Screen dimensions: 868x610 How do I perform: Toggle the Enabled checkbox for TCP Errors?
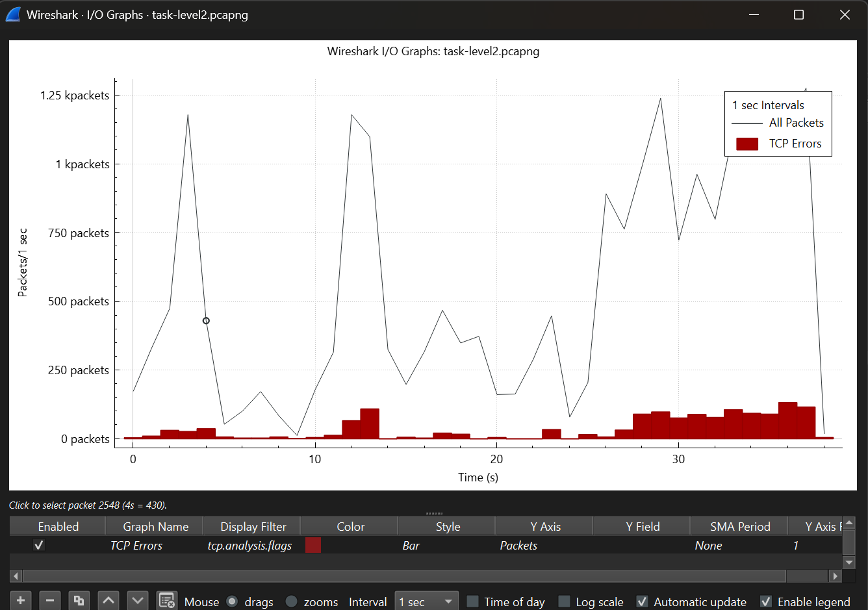pyautogui.click(x=39, y=545)
